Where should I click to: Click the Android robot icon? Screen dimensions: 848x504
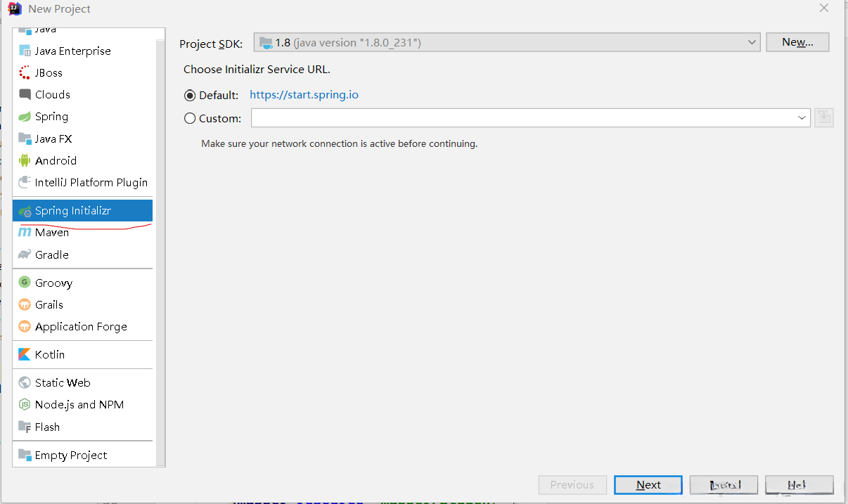click(x=25, y=160)
